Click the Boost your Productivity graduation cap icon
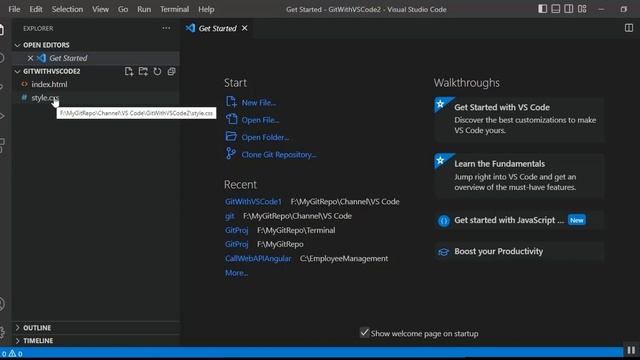The height and width of the screenshot is (360, 640). [x=443, y=252]
